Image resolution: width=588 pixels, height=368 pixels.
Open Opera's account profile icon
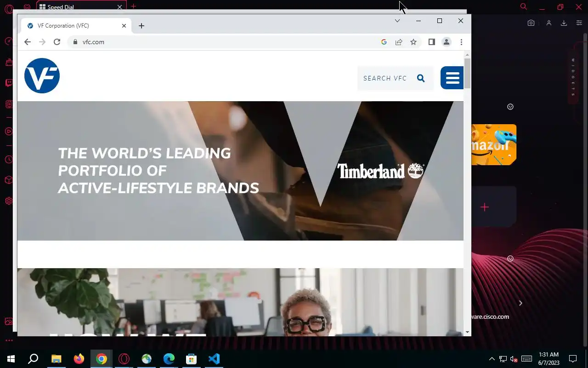[548, 23]
